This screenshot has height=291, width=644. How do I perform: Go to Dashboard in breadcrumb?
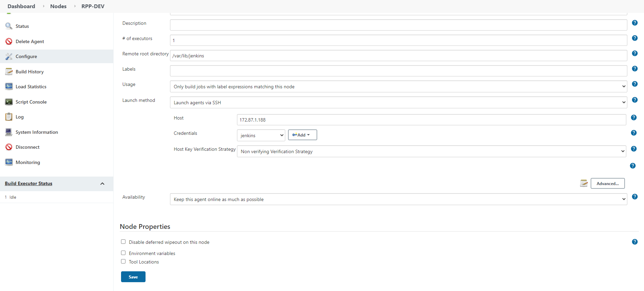tap(21, 6)
